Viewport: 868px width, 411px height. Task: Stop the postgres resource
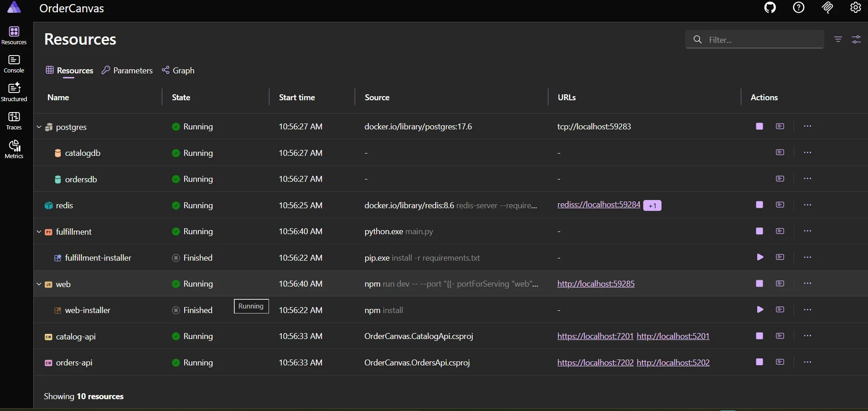(x=759, y=126)
